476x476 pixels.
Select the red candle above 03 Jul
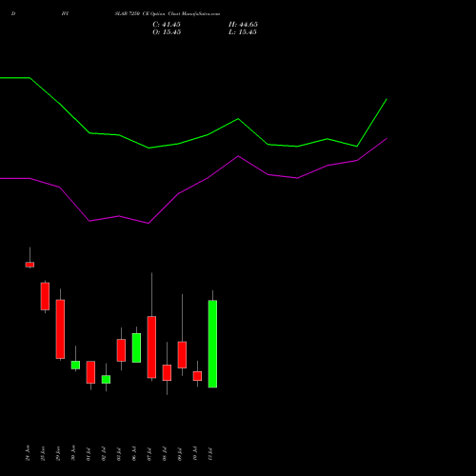click(x=121, y=350)
